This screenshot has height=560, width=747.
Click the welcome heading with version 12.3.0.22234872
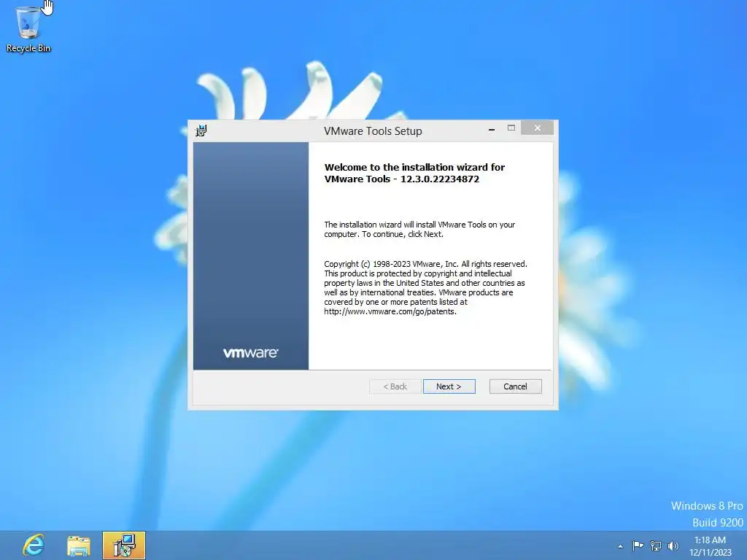pos(414,173)
